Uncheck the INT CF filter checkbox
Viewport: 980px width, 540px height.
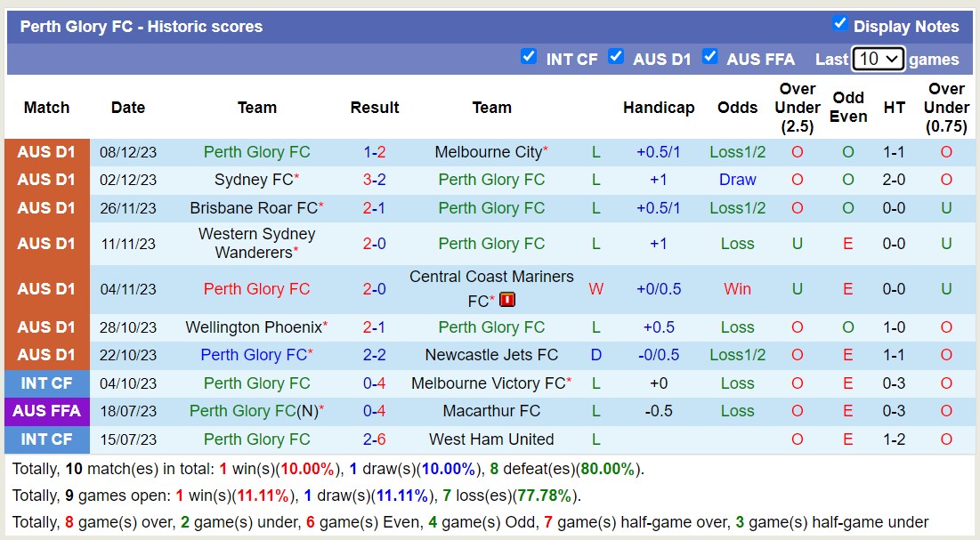(529, 56)
